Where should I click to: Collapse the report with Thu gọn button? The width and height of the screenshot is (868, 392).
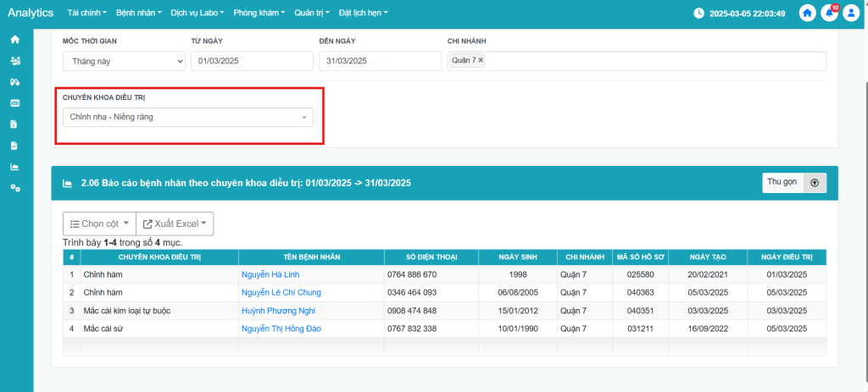(x=793, y=183)
